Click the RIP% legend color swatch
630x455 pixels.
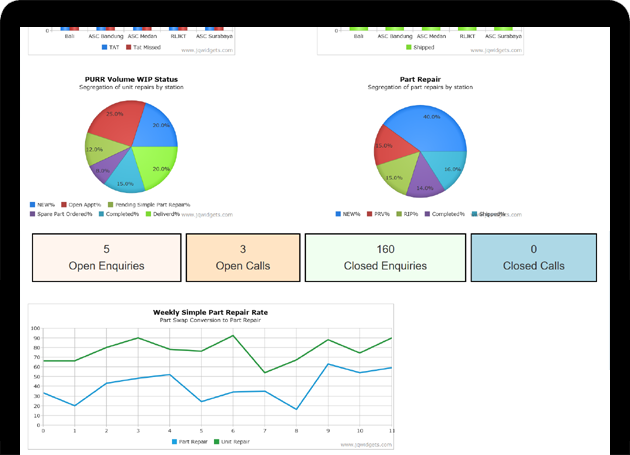click(397, 214)
